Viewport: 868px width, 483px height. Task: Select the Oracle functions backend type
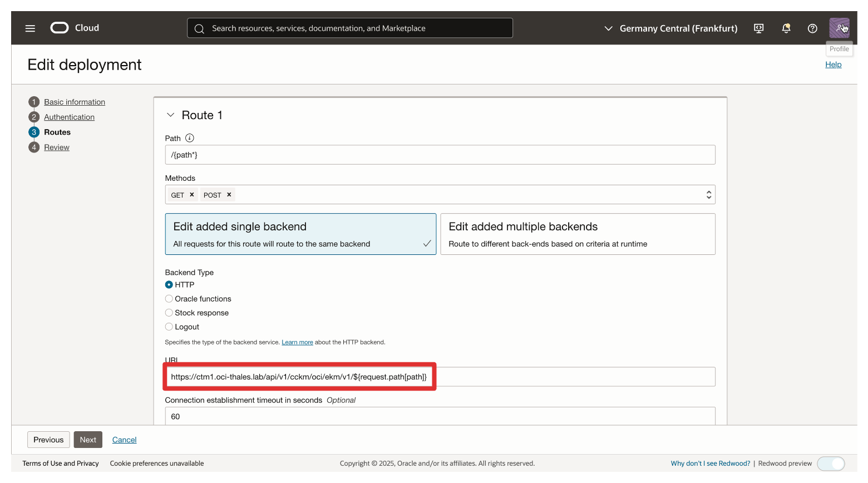coord(169,299)
